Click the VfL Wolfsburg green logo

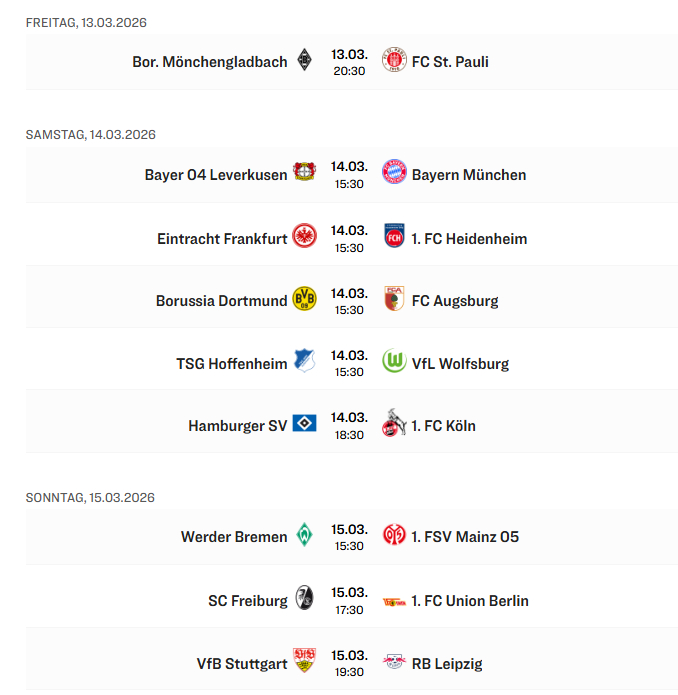coord(395,363)
